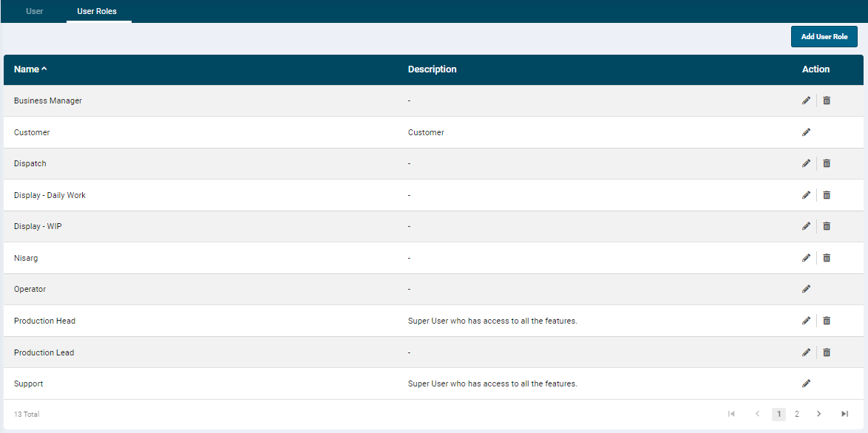
Task: Go to page 2 of roles
Action: click(796, 414)
